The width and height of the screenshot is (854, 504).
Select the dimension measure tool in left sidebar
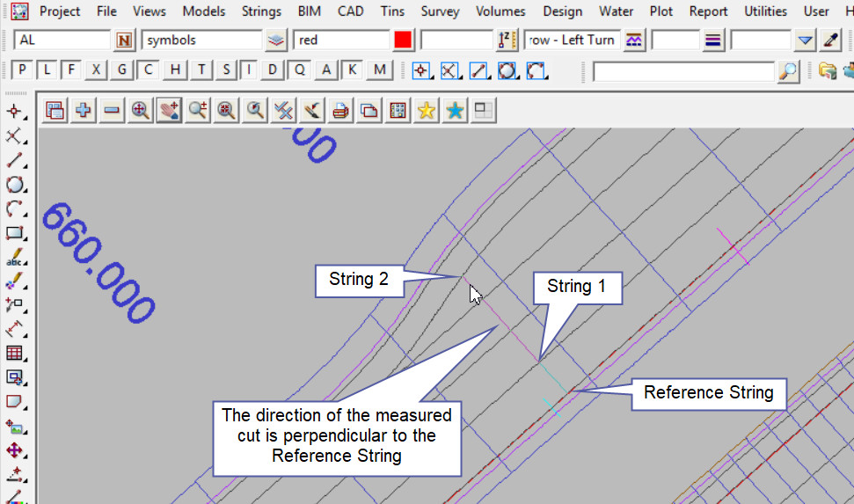(15, 329)
